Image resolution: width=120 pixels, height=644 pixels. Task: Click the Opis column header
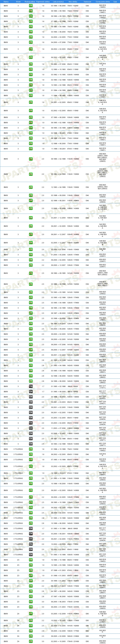(x=115, y=2)
